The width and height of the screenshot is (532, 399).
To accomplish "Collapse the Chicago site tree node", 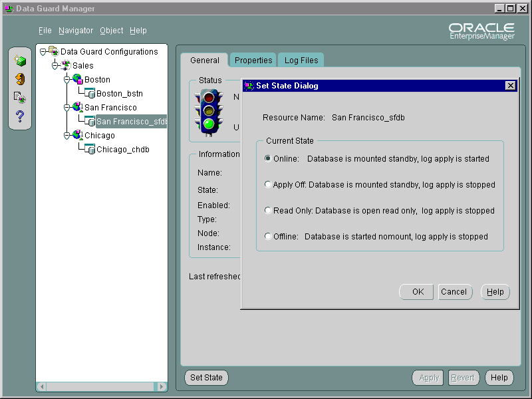I will coord(67,136).
